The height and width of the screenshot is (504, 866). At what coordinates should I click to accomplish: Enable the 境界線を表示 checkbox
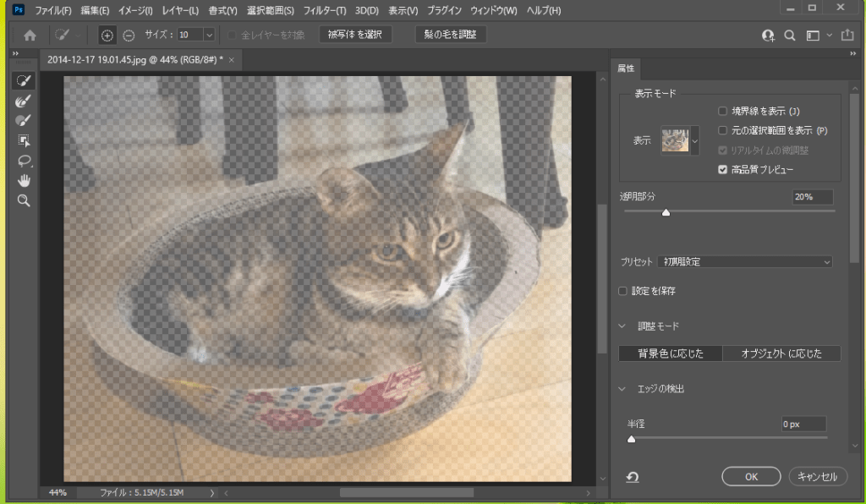(722, 111)
